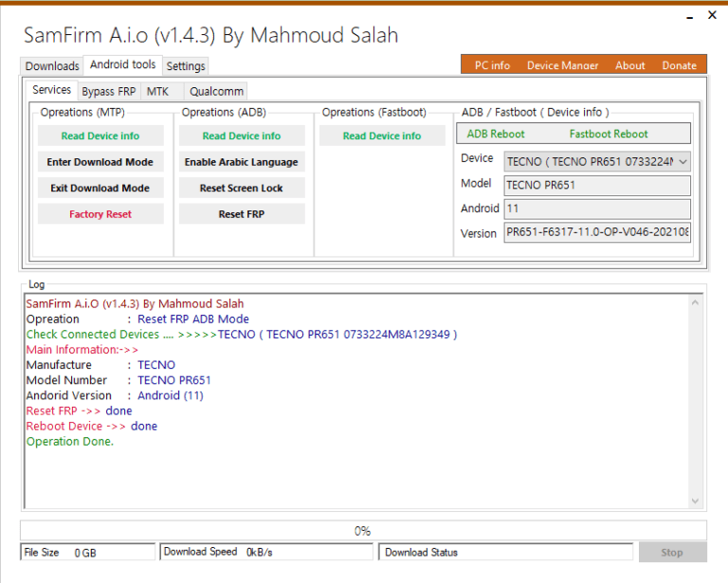Click Read Device info under MTP

[x=100, y=136]
